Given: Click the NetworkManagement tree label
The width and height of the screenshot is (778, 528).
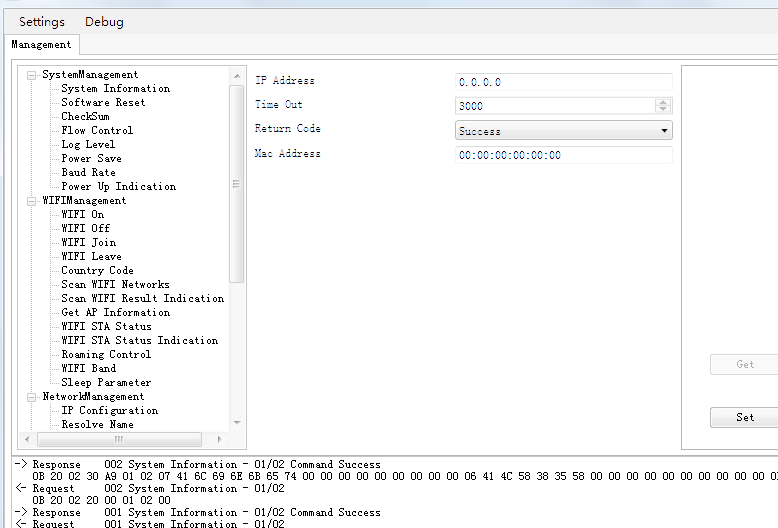Looking at the screenshot, I should click(x=93, y=396).
